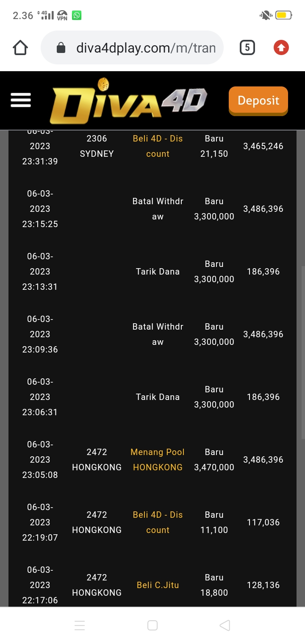Viewport: 305px width, 644px height.
Task: Open Android recent apps button
Action: 80,625
